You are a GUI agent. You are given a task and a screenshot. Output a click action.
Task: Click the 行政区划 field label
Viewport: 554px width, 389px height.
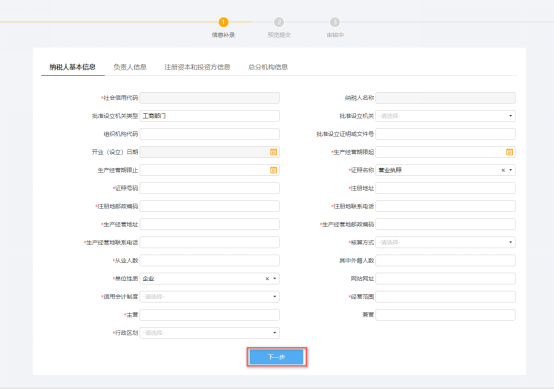126,333
